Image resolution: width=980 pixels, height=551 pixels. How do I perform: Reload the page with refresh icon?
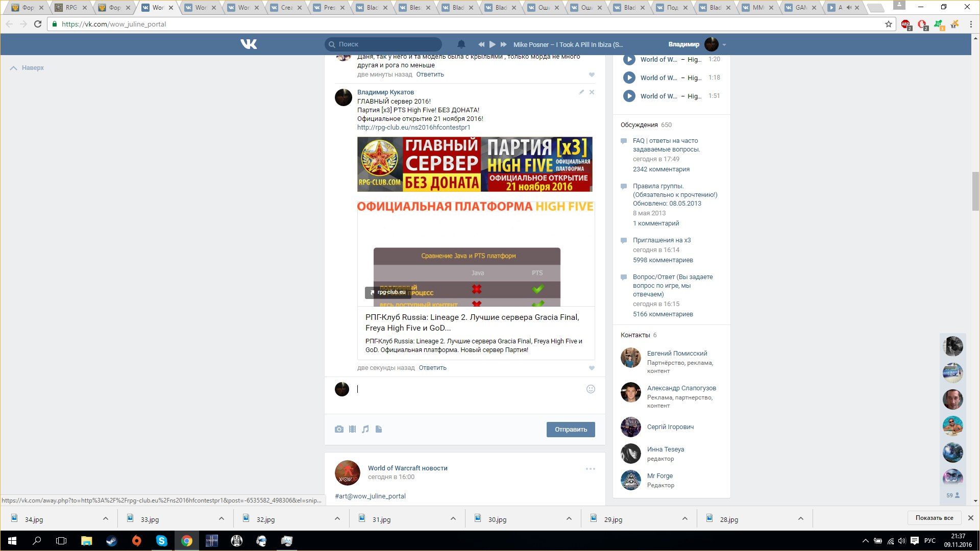38,24
